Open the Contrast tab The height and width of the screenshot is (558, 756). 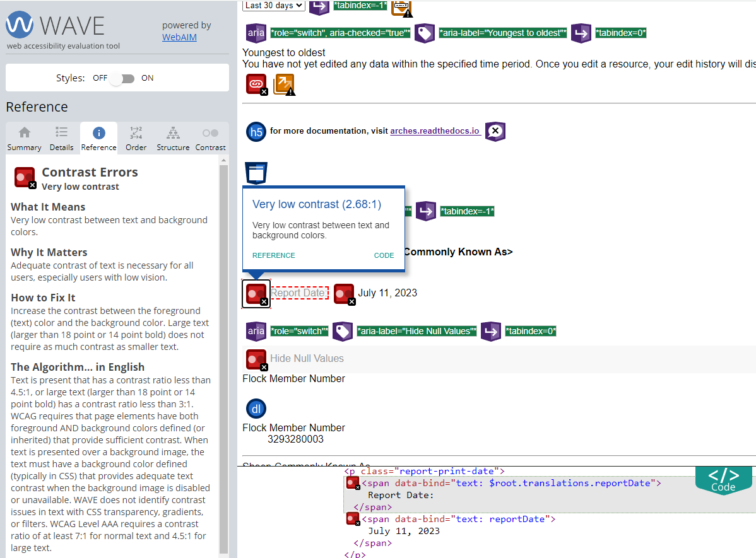(x=210, y=137)
